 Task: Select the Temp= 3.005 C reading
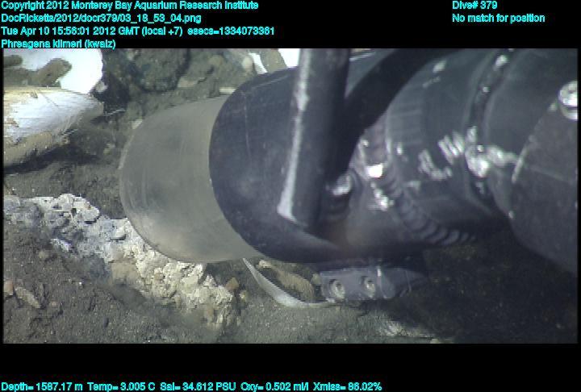[x=121, y=387]
